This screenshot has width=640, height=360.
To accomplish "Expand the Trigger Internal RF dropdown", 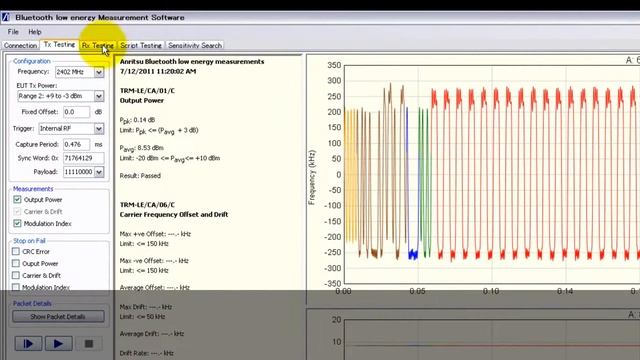I will point(99,129).
